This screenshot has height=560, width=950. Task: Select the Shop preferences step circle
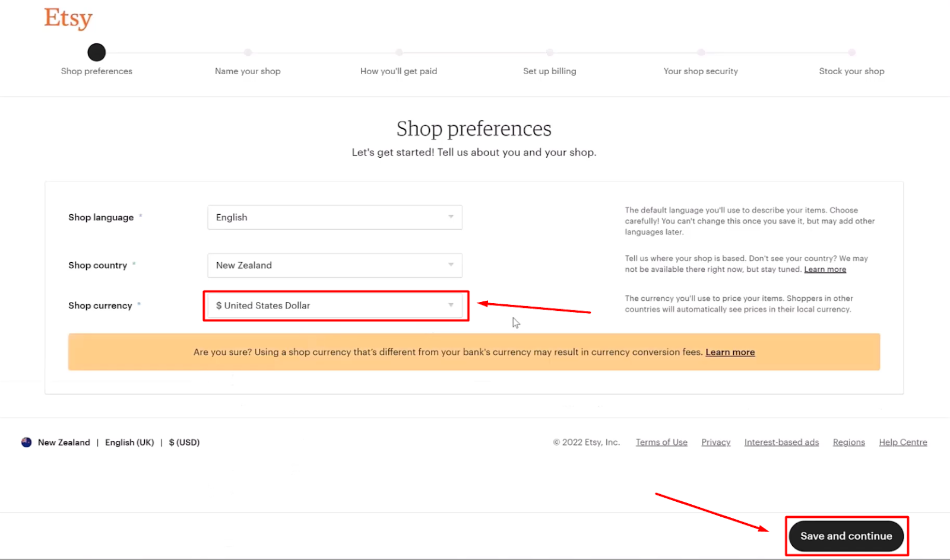pyautogui.click(x=96, y=52)
